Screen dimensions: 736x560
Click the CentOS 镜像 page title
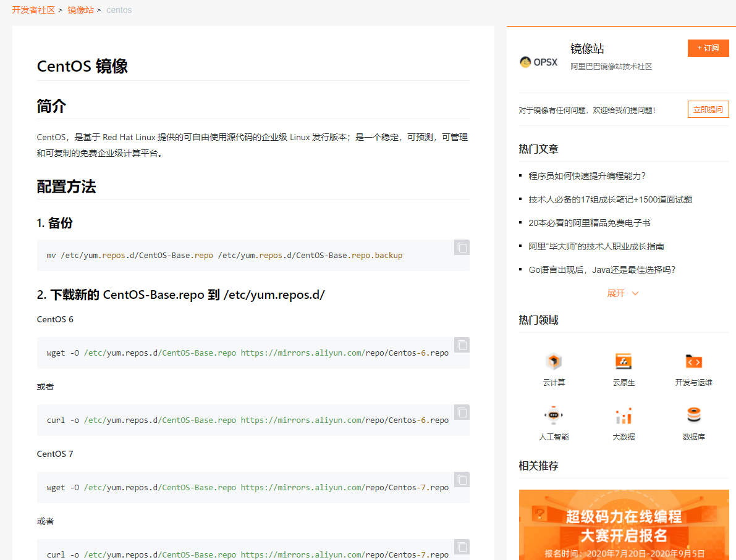click(x=82, y=66)
